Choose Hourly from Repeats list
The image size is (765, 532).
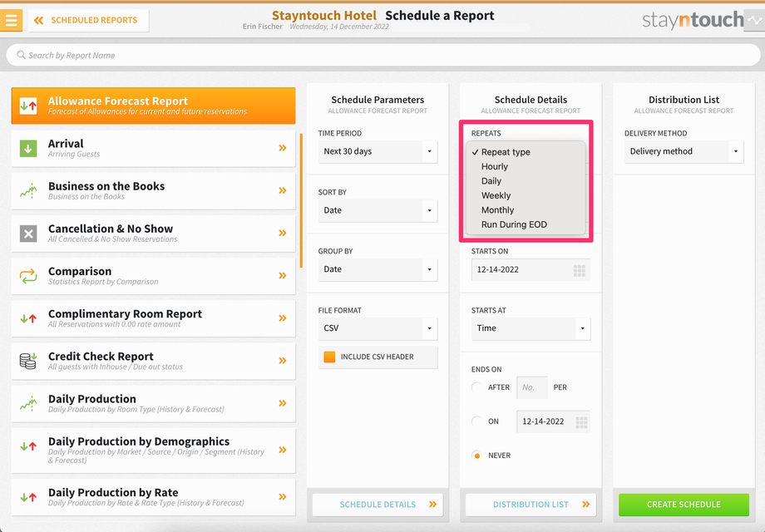point(526,167)
